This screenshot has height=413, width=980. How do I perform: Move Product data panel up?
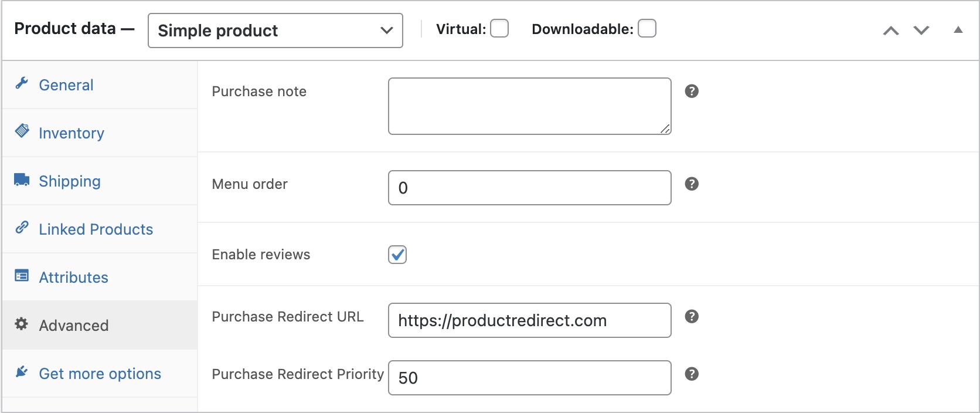coord(891,31)
